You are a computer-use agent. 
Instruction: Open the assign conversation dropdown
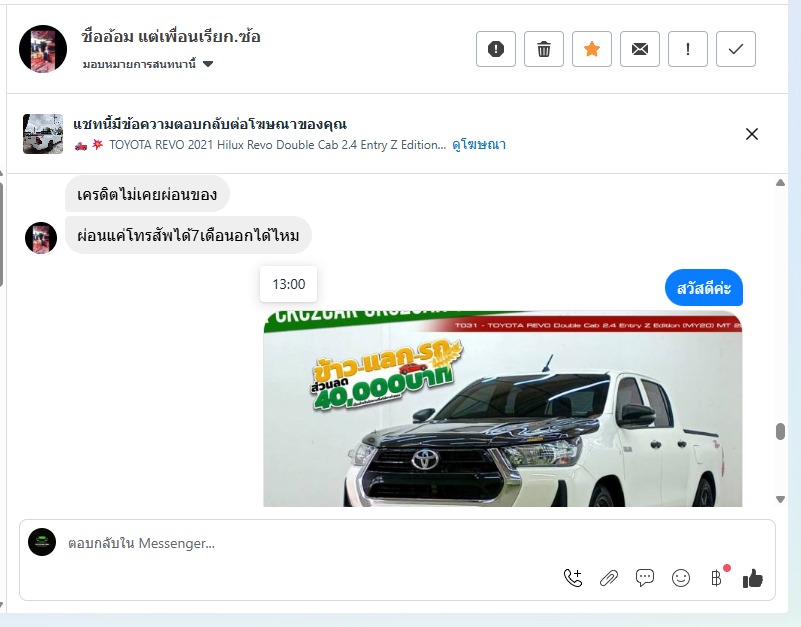tap(148, 64)
